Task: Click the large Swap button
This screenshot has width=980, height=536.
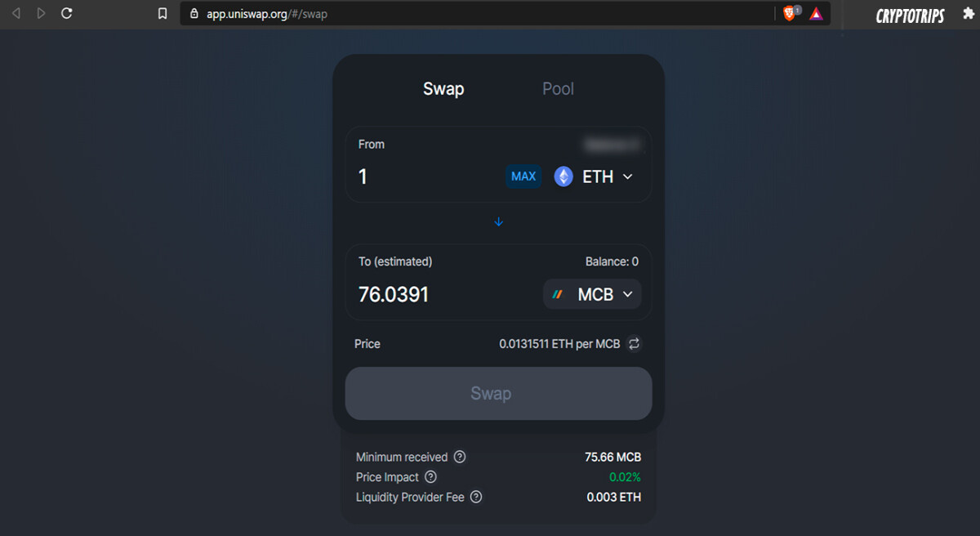Action: 499,393
